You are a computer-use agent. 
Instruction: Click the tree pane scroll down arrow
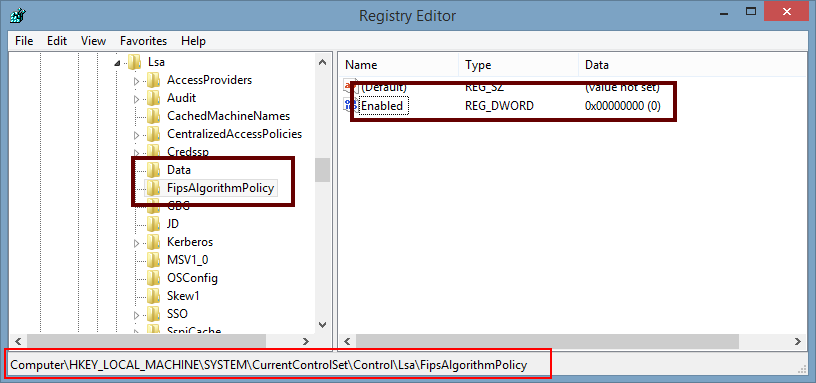click(322, 325)
